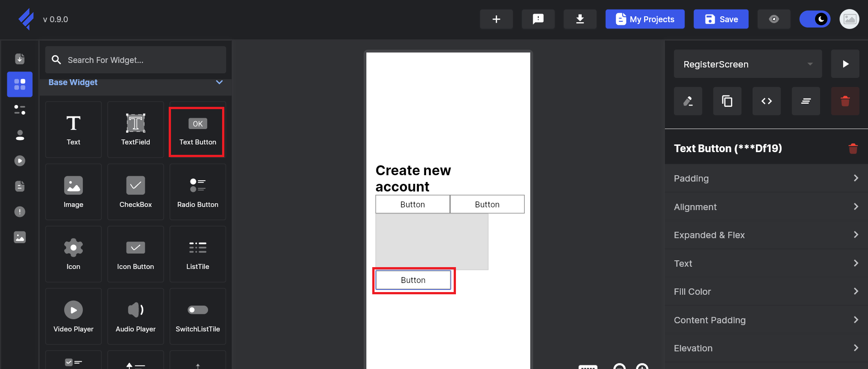Collapse the Base Widget section

(x=219, y=82)
